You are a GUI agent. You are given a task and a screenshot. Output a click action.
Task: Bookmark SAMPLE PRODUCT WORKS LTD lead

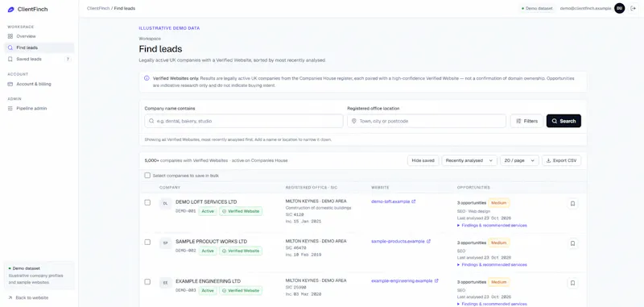point(572,243)
